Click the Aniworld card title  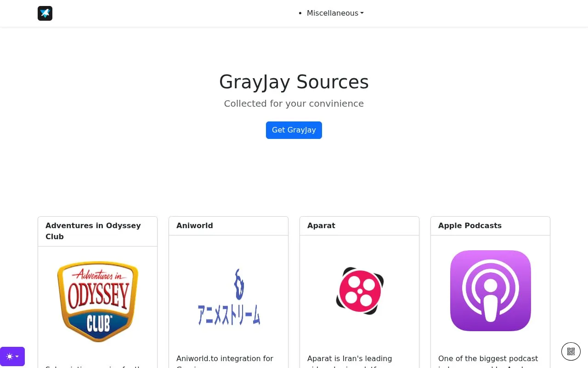pyautogui.click(x=195, y=226)
